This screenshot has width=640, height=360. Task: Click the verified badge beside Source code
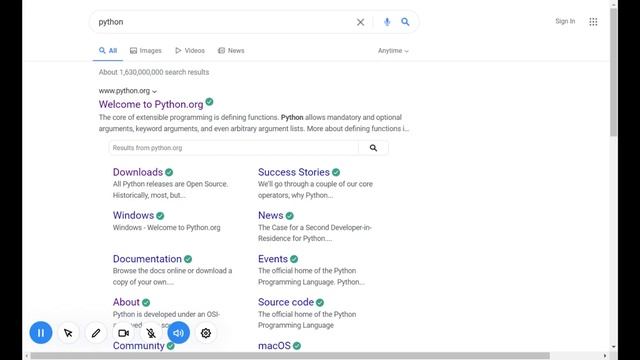(x=320, y=302)
